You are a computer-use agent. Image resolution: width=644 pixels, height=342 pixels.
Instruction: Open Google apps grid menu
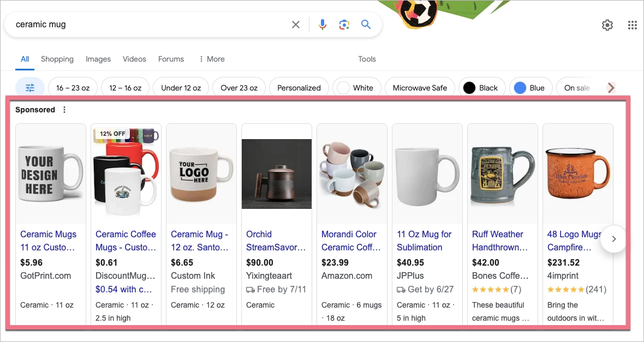coord(631,25)
